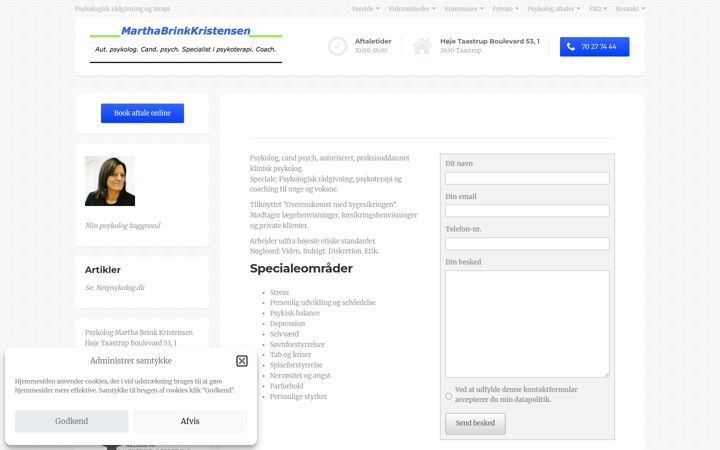This screenshot has width=720, height=450.
Task: Click Artikler heading in sidebar
Action: tap(103, 270)
